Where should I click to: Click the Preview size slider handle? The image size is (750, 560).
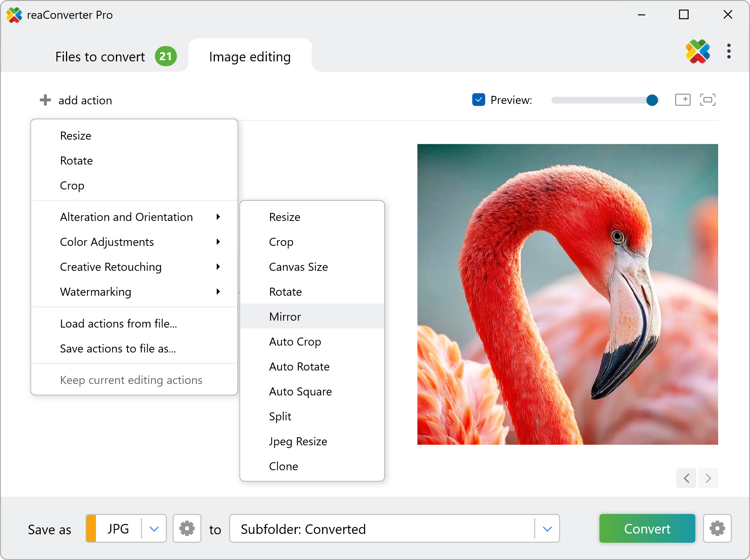[652, 100]
